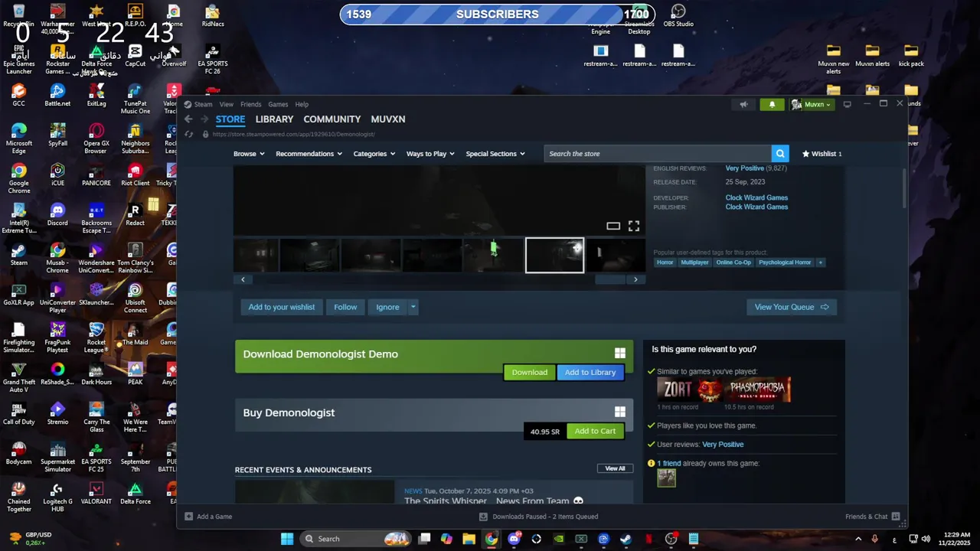Viewport: 980px width, 551px height.
Task: Select the Opera GX Browser desktop icon
Action: (x=96, y=138)
